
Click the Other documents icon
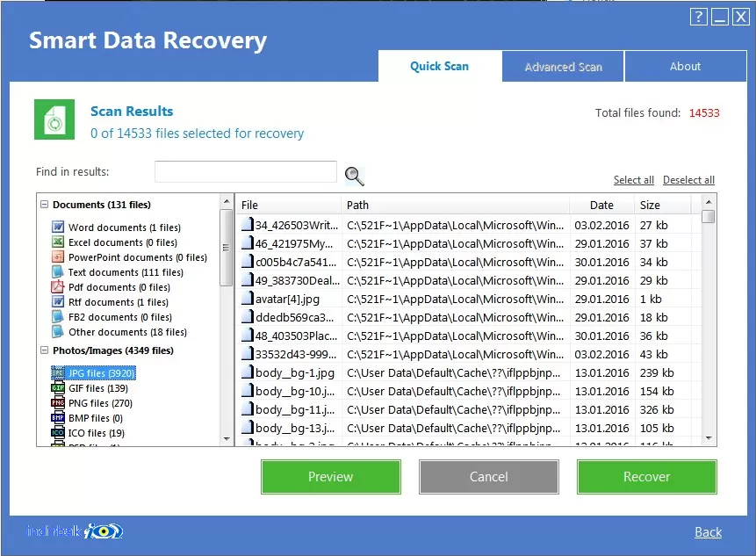tap(58, 331)
